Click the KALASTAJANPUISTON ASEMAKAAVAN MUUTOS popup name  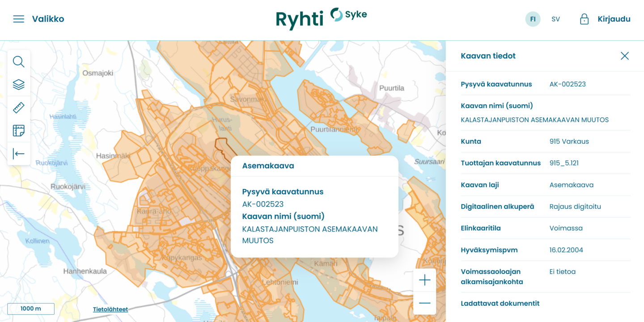tap(310, 235)
